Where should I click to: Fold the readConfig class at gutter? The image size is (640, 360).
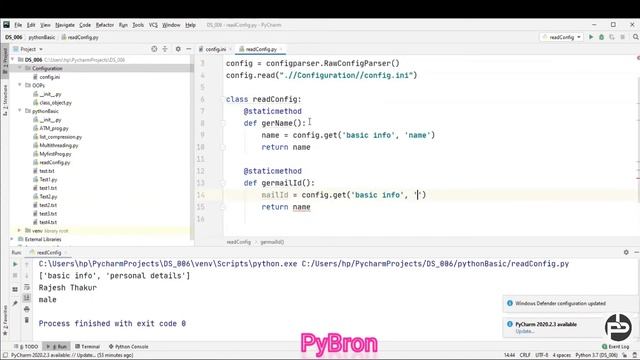(224, 99)
